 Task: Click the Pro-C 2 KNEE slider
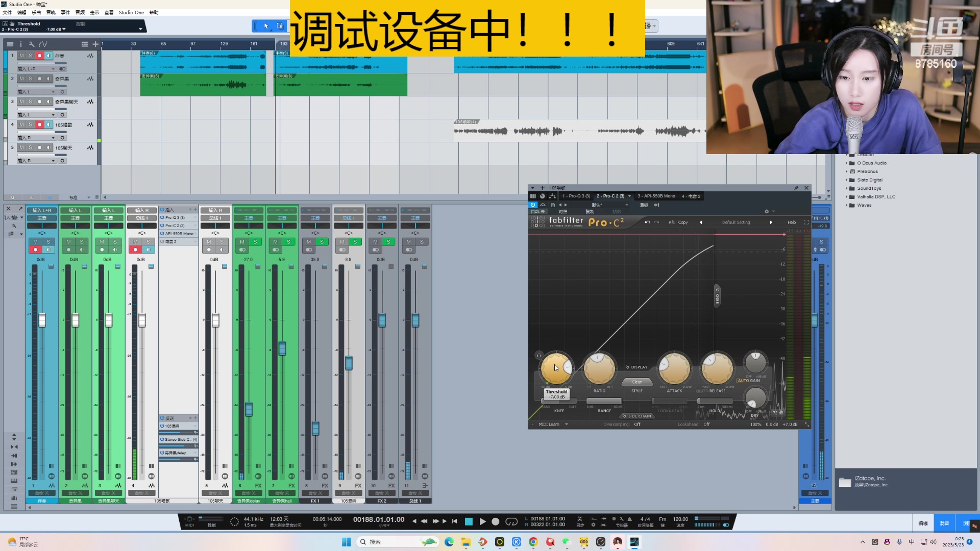pyautogui.click(x=559, y=402)
